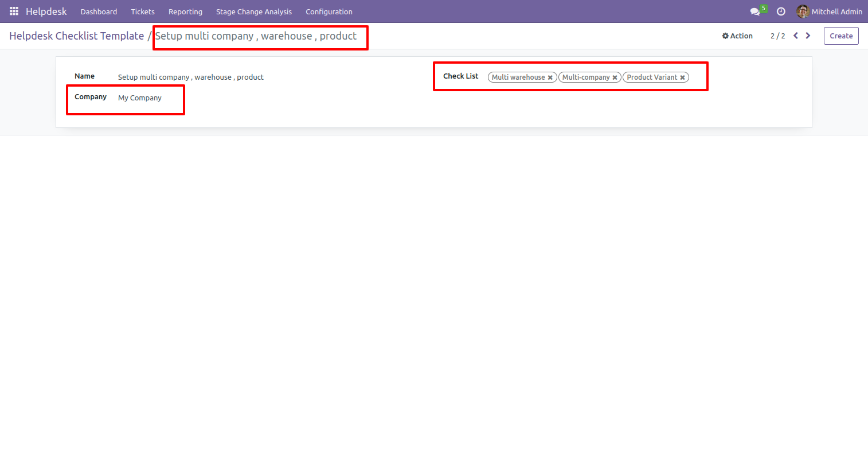This screenshot has height=459, width=868.
Task: Open the Action gear dropdown
Action: point(737,36)
